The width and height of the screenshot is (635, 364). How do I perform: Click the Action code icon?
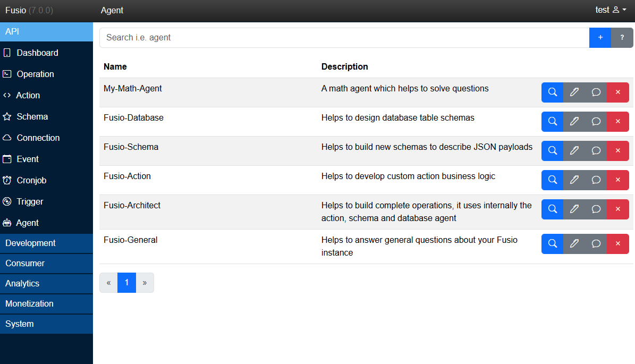click(7, 95)
